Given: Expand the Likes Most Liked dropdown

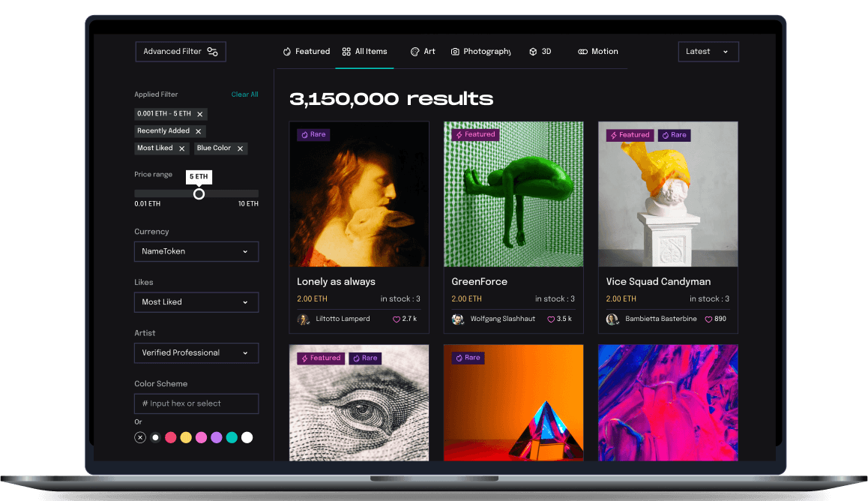Looking at the screenshot, I should click(x=196, y=302).
